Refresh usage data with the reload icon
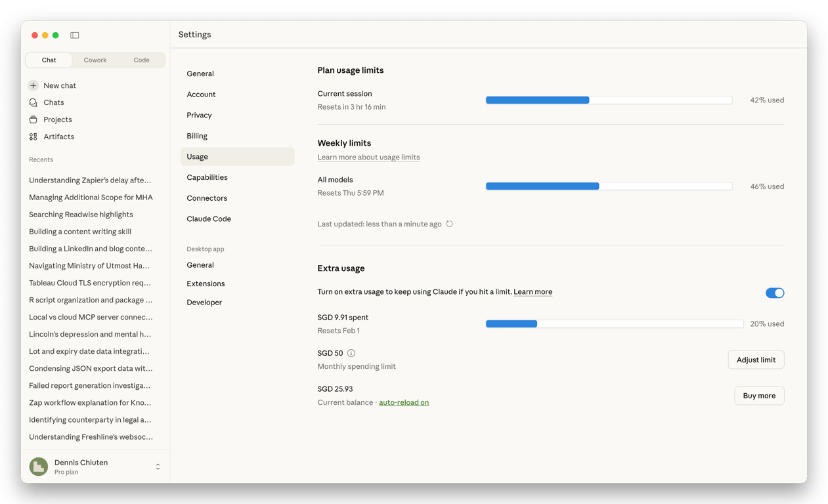Image resolution: width=828 pixels, height=504 pixels. 450,224
